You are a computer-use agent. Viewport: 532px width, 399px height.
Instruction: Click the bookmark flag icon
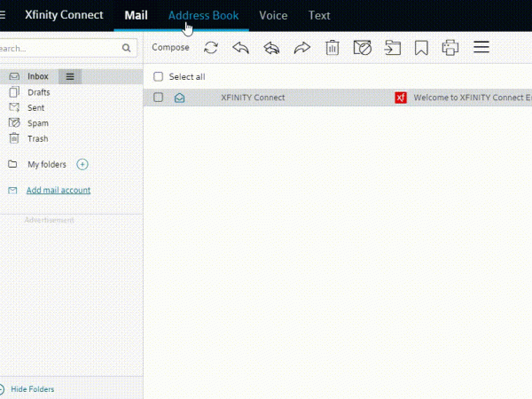pyautogui.click(x=421, y=48)
